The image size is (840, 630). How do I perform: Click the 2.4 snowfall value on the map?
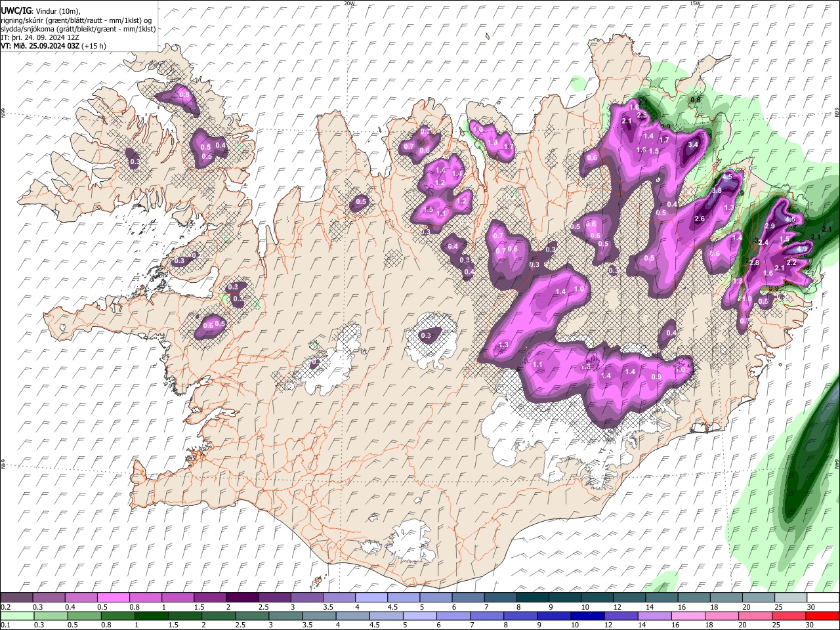pyautogui.click(x=763, y=243)
